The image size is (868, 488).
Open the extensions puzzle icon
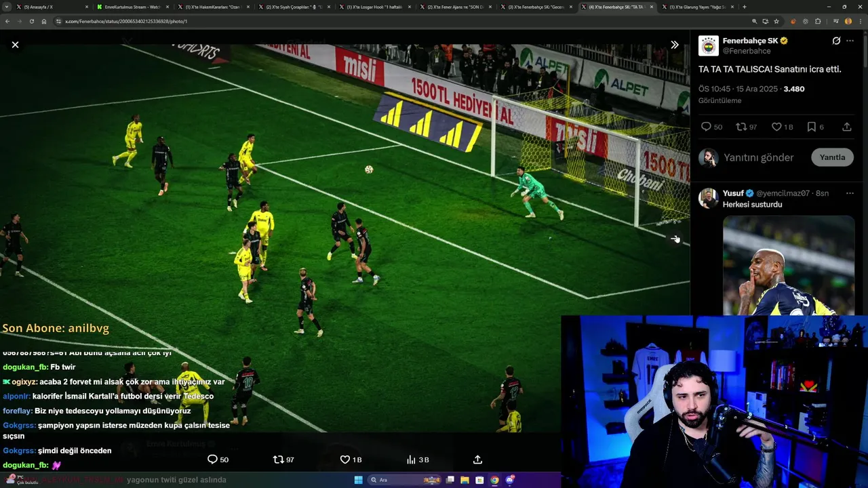tap(818, 21)
